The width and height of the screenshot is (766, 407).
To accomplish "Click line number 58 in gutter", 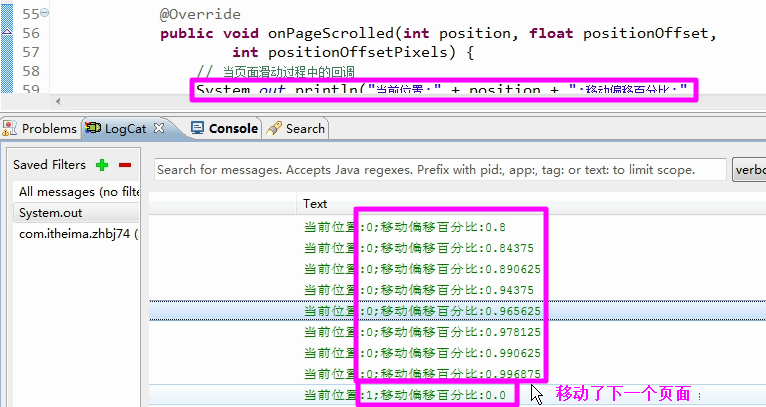I will point(31,71).
